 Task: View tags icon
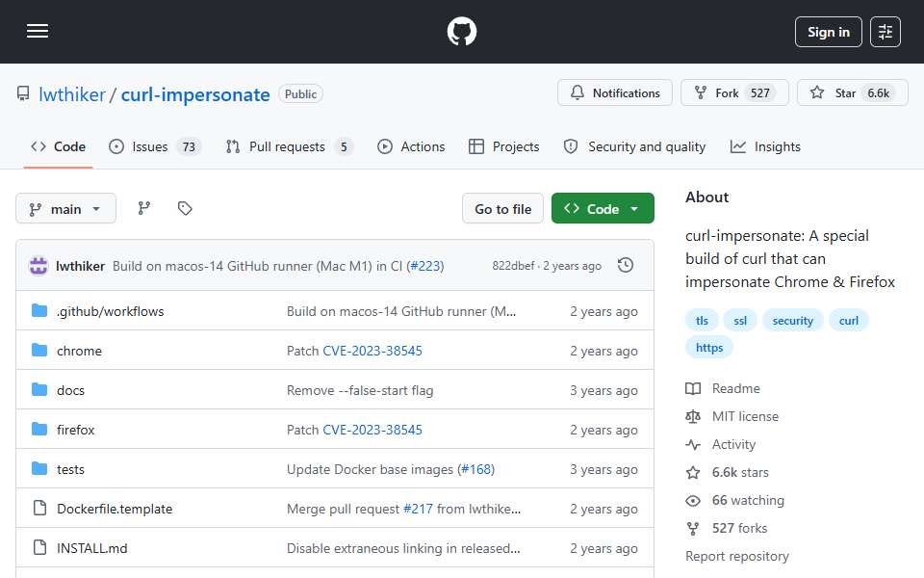[185, 208]
